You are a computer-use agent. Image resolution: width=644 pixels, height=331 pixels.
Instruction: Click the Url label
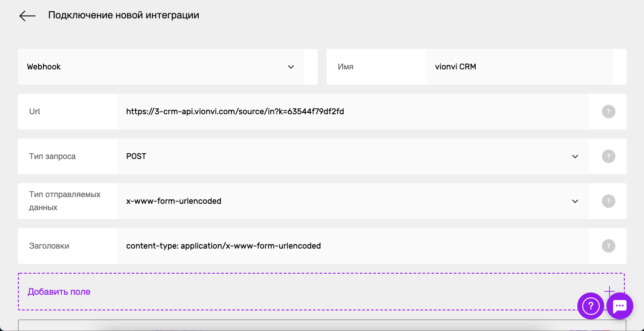point(34,112)
